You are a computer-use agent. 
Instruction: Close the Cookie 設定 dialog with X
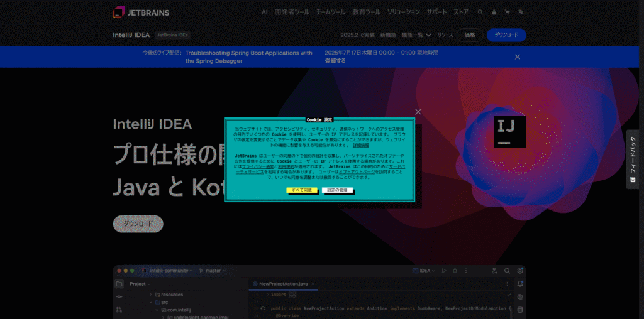[418, 112]
